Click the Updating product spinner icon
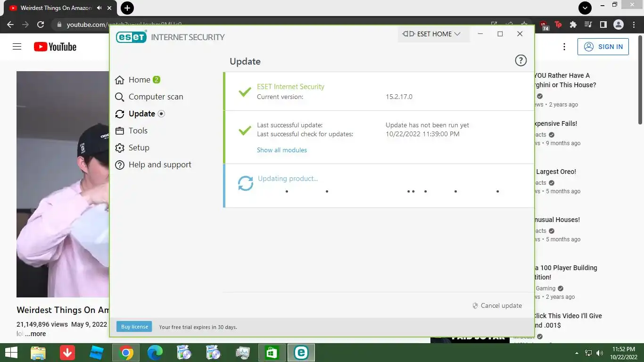 (245, 183)
